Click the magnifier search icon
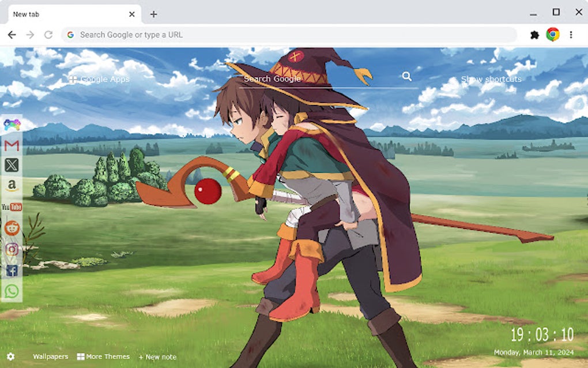 (x=407, y=77)
